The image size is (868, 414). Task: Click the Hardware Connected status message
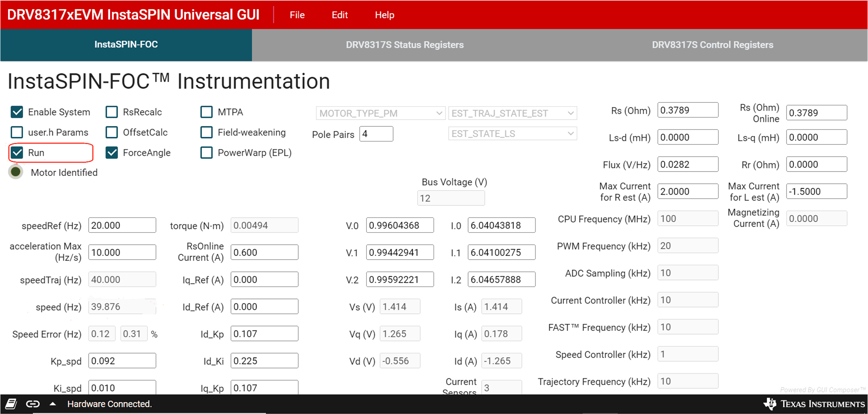[110, 404]
